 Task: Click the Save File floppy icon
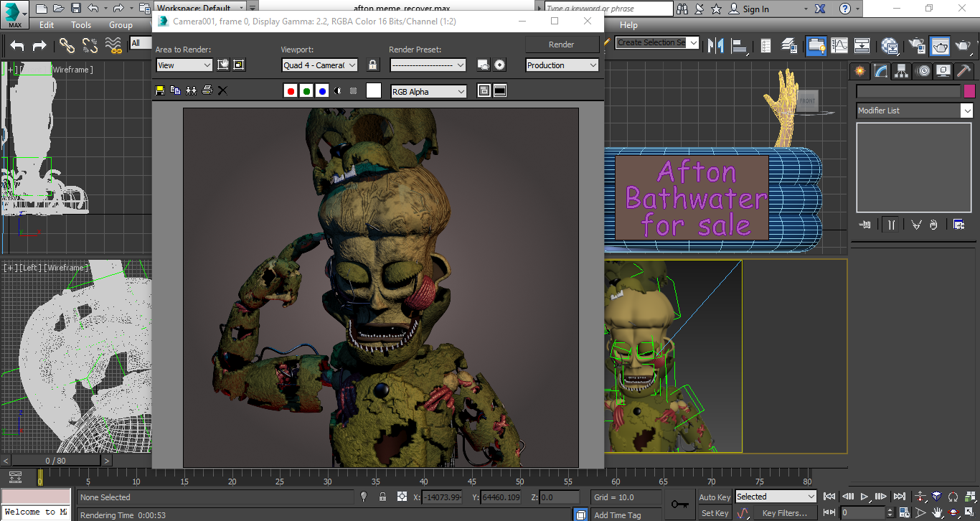tap(76, 9)
